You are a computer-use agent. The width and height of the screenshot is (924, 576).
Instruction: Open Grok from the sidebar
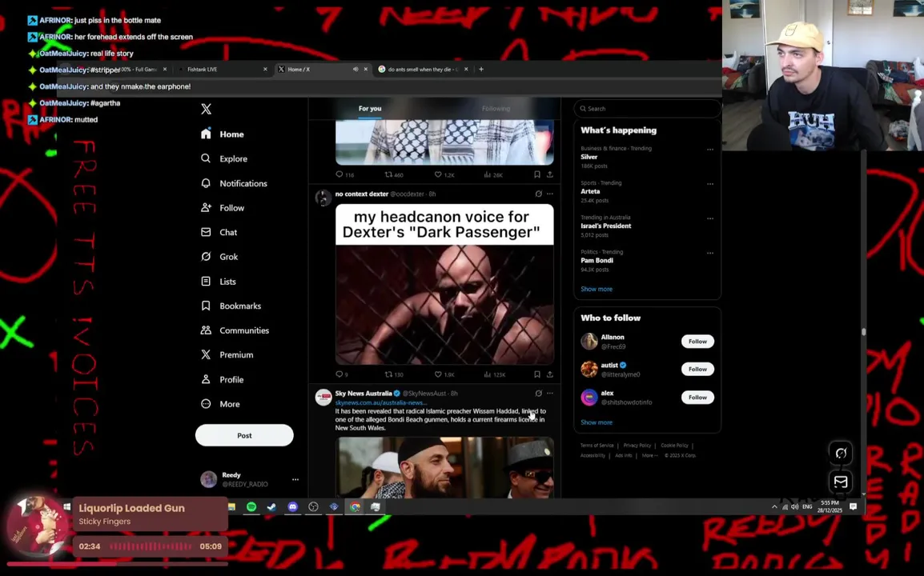point(219,257)
